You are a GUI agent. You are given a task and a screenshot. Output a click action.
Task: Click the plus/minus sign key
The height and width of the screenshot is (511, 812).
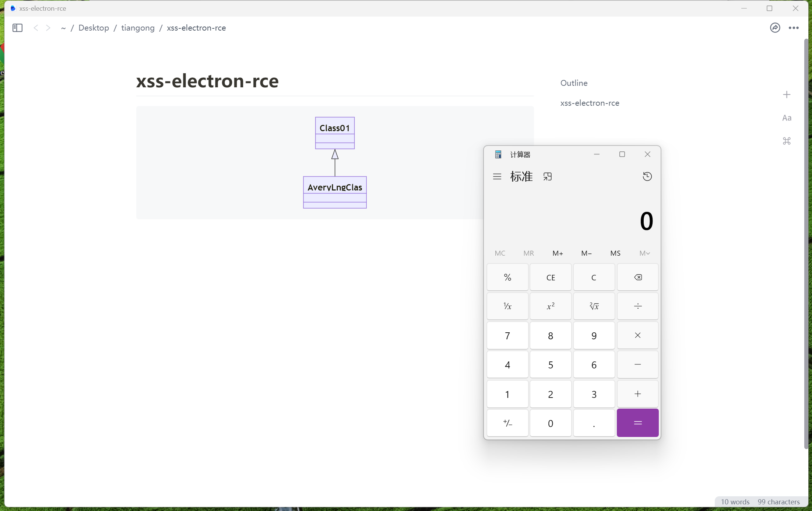pos(507,423)
